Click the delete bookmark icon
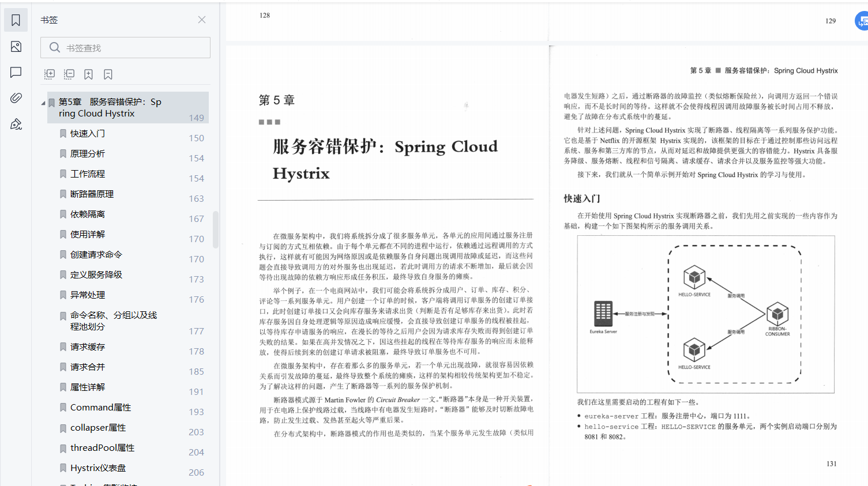Image resolution: width=868 pixels, height=486 pixels. click(108, 74)
